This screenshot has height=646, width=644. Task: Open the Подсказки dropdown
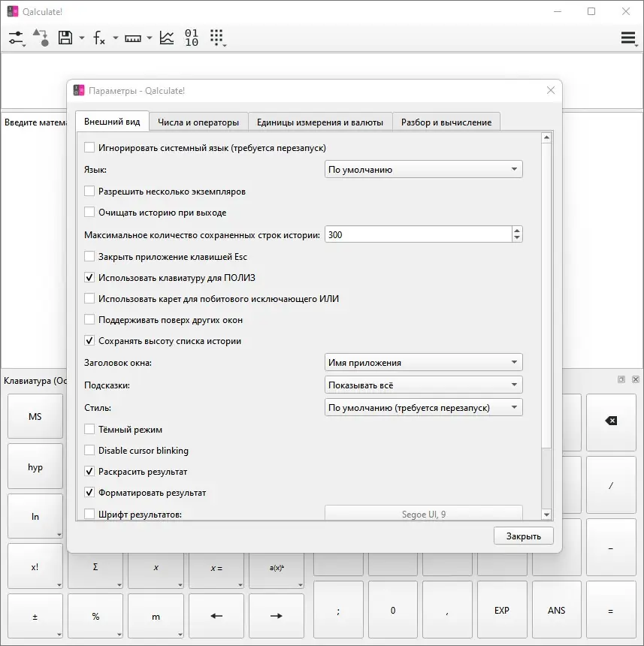point(424,385)
